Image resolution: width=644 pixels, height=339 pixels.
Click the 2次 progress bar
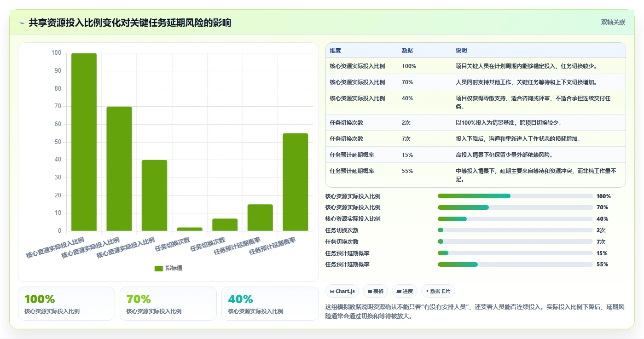pos(515,230)
